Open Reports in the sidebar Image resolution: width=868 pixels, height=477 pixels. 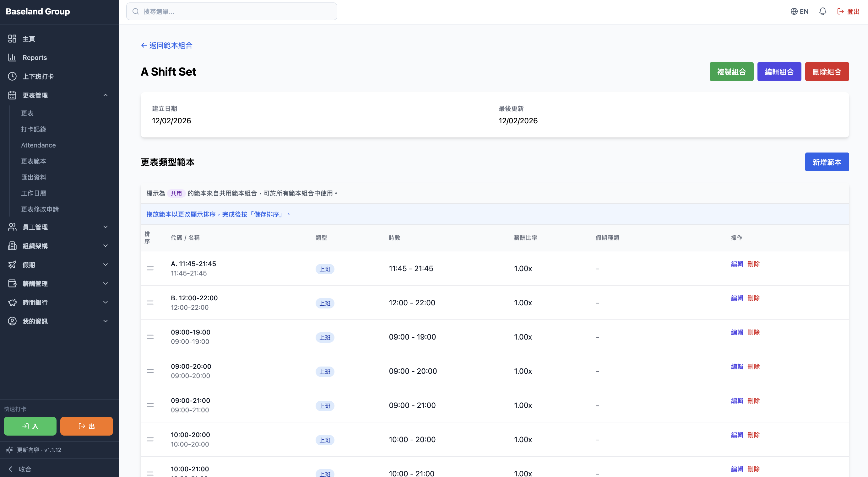59,57
